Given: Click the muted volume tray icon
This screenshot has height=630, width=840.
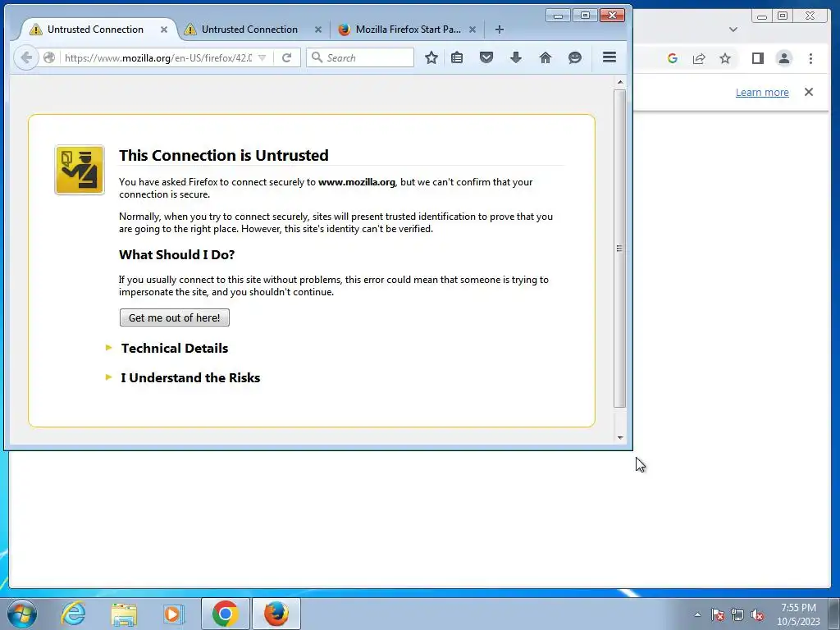Looking at the screenshot, I should click(757, 614).
